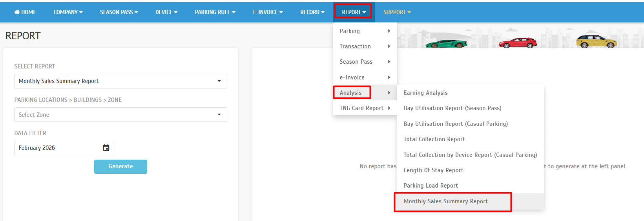Expand the Transaction submenu arrow
Image resolution: width=644 pixels, height=221 pixels.
tap(389, 46)
